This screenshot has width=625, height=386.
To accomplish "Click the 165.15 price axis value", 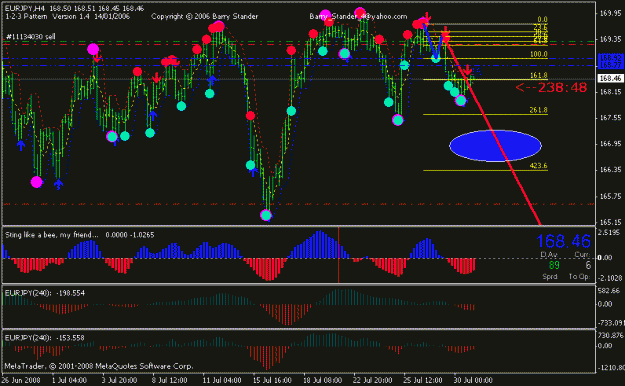I will 610,222.
